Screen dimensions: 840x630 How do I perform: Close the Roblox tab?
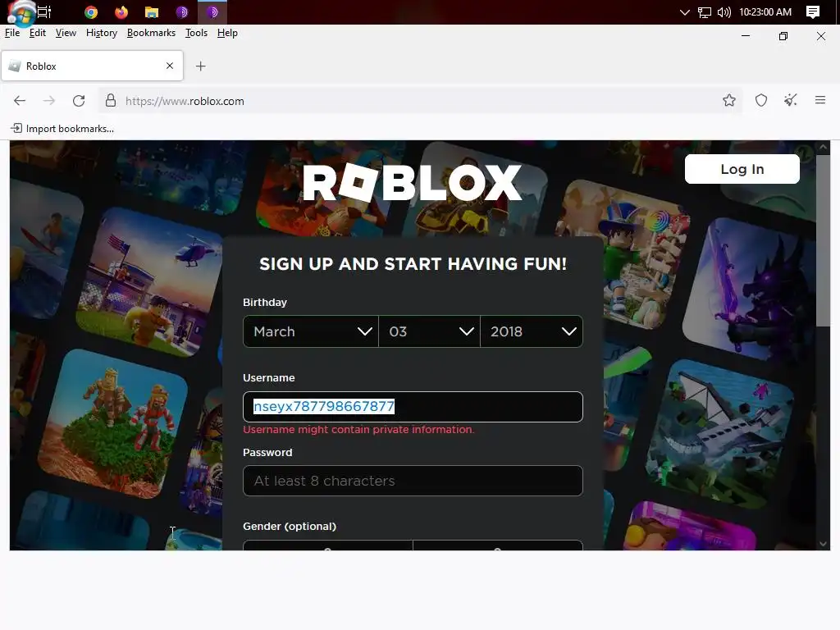coord(170,66)
